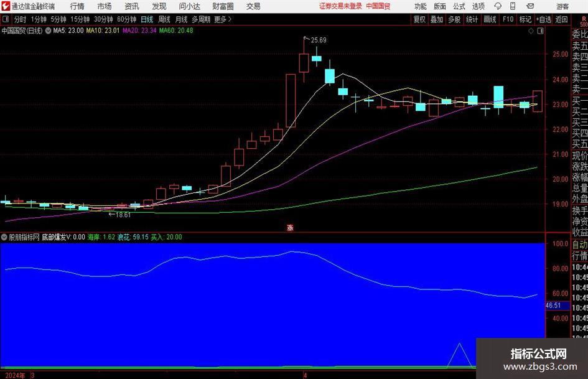Open the 问小达 menu
The image size is (588, 379).
tap(189, 6)
